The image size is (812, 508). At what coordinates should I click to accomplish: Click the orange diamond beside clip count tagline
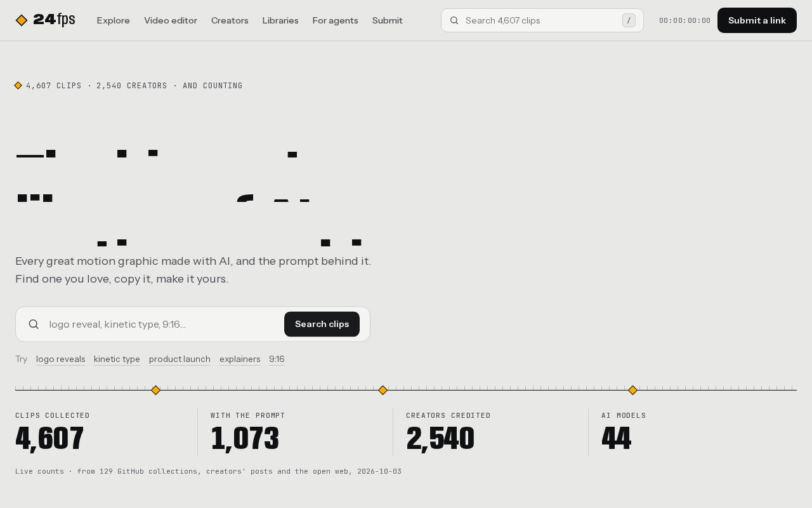pos(18,86)
